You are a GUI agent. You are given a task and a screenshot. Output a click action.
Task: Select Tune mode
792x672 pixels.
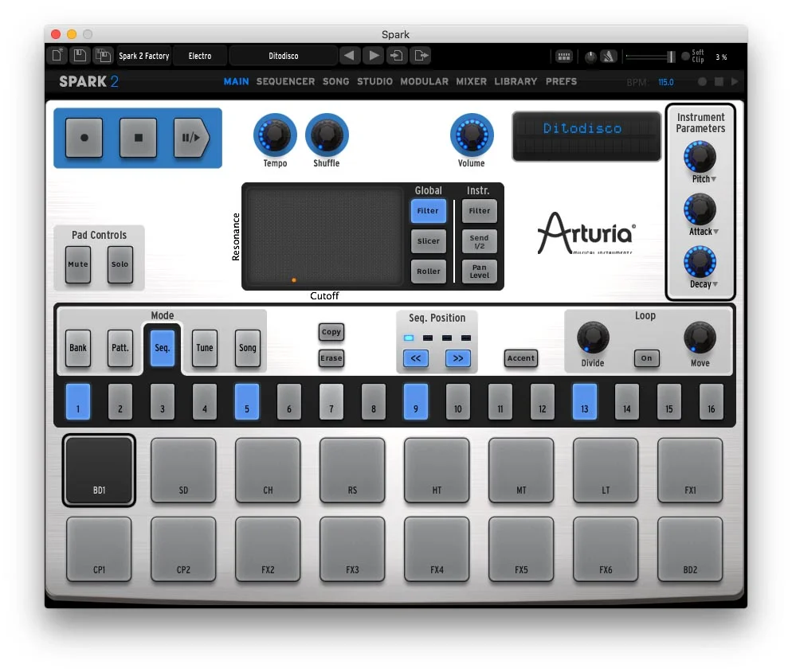pyautogui.click(x=205, y=348)
